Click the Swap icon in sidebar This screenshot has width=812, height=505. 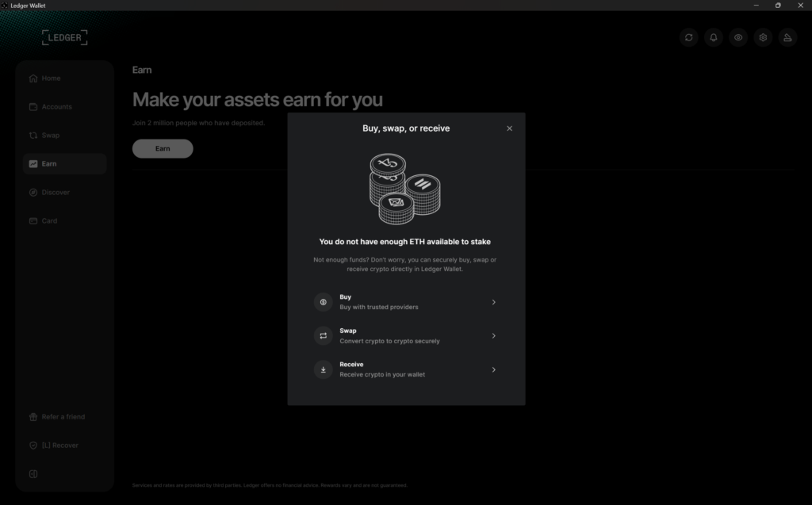33,136
